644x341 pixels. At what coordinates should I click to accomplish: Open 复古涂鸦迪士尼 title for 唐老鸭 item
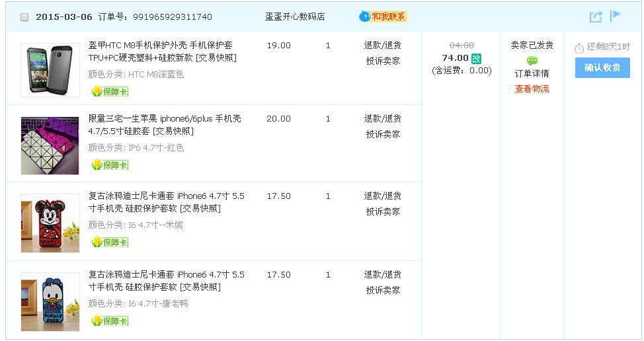[x=167, y=281]
